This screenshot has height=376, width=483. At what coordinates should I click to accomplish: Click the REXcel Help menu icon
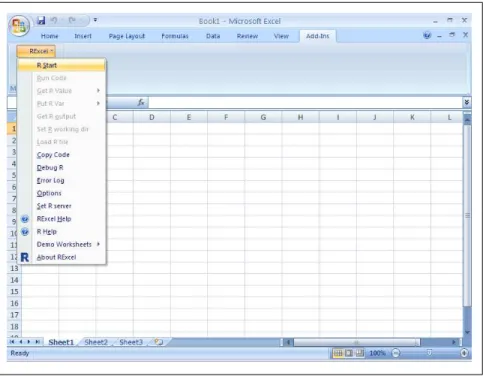click(x=25, y=219)
